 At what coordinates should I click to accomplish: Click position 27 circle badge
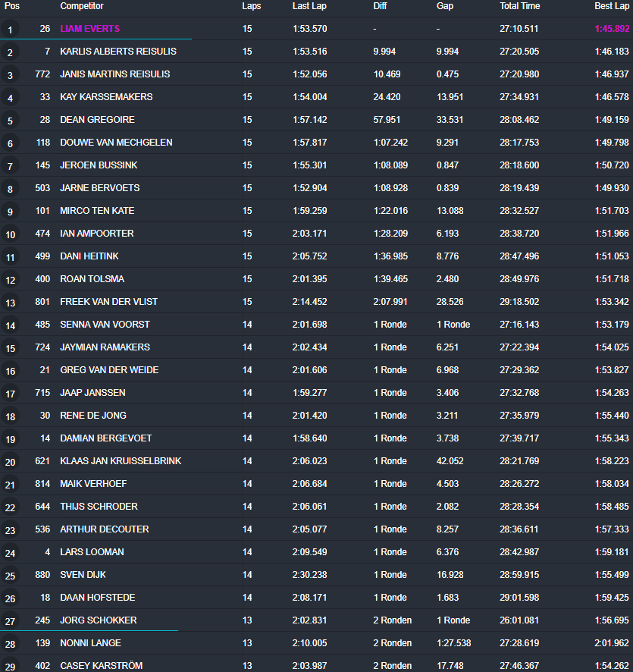10,620
